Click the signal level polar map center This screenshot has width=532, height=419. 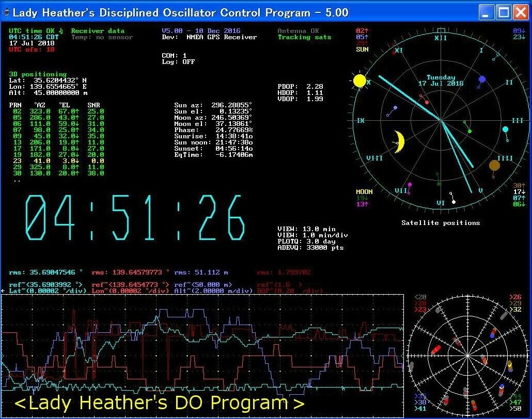(466, 356)
